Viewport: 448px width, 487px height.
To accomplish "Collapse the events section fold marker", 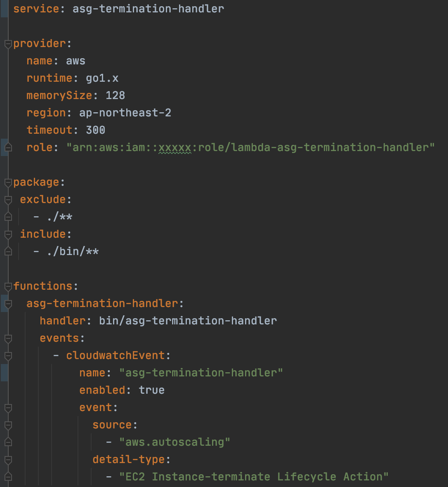I will [8, 339].
